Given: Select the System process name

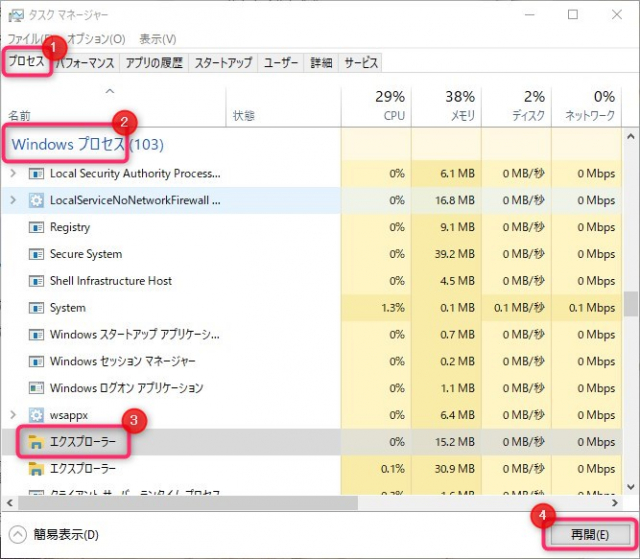Looking at the screenshot, I should point(68,308).
